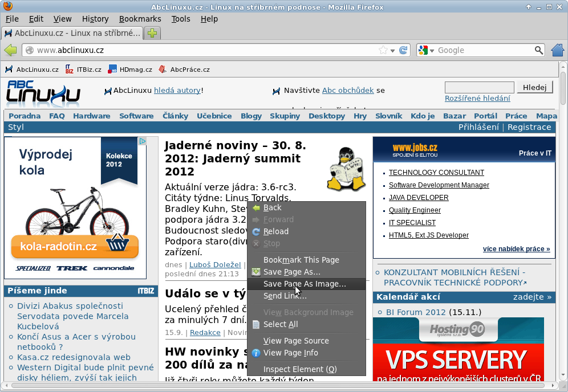This screenshot has width=568, height=392.
Task: Select Bookmark This Page from context menu
Action: pos(306,260)
